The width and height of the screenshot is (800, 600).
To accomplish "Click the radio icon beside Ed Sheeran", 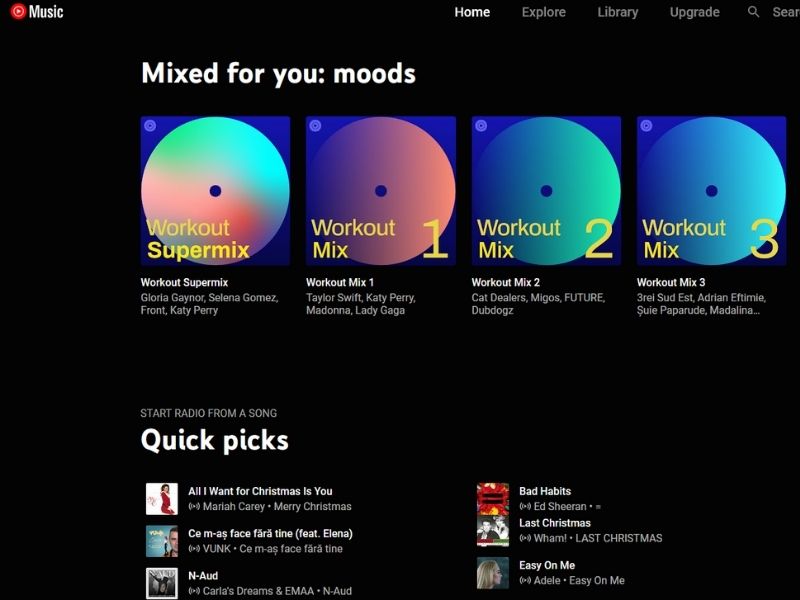I will pyautogui.click(x=525, y=507).
